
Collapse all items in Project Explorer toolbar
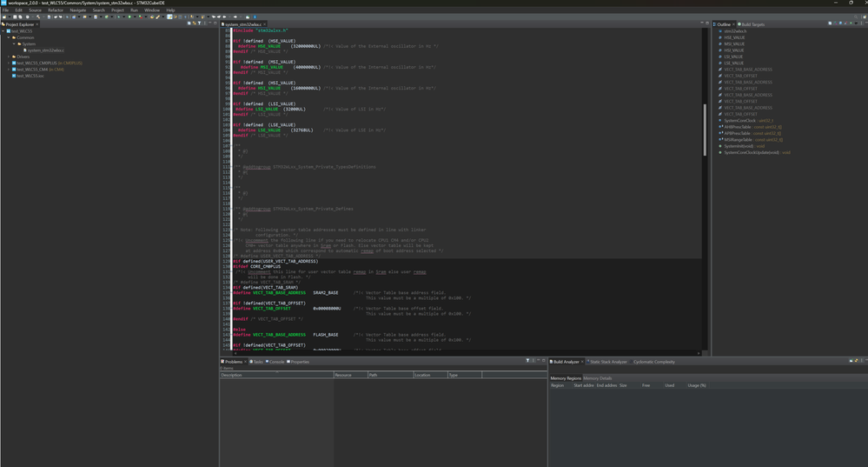coord(189,23)
